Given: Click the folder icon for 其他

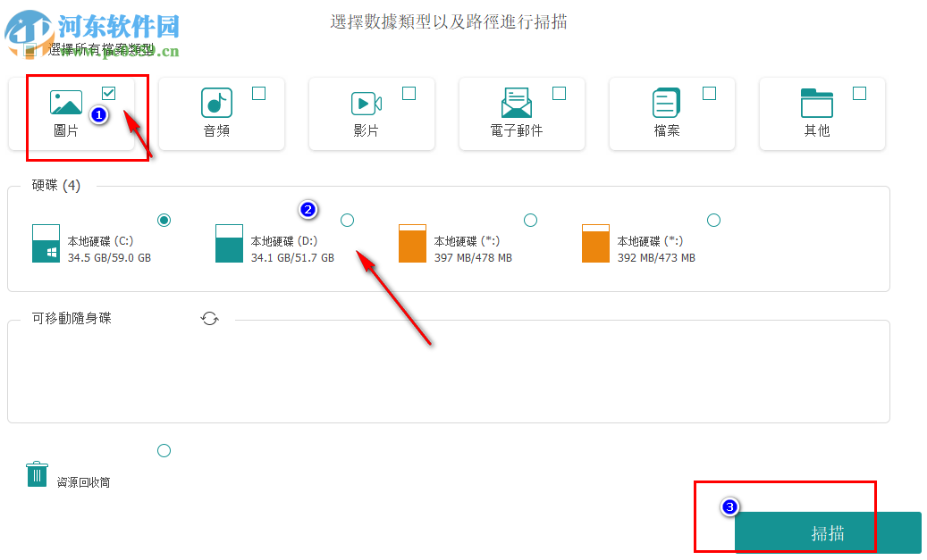Looking at the screenshot, I should tap(818, 103).
